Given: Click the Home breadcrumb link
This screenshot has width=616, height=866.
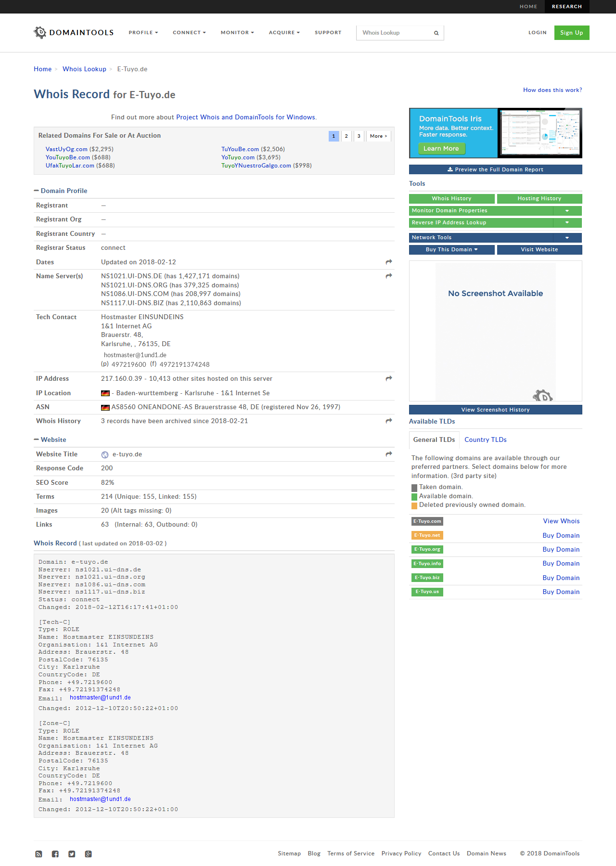Looking at the screenshot, I should click(42, 69).
